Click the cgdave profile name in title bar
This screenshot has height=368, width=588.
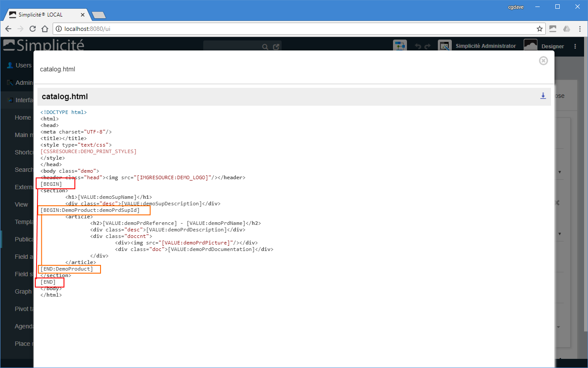(x=516, y=7)
